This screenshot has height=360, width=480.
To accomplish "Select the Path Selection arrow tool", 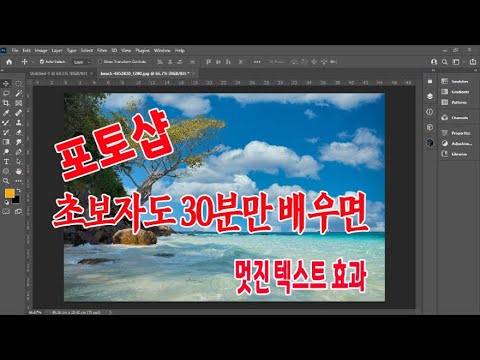I will click(19, 162).
